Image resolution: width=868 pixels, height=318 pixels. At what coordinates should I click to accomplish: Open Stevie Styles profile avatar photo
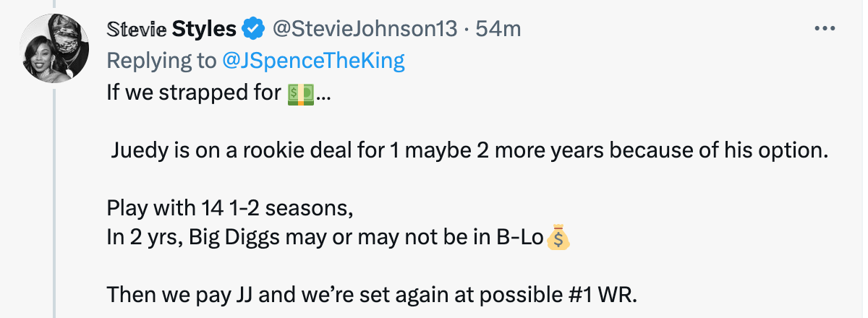tap(55, 48)
